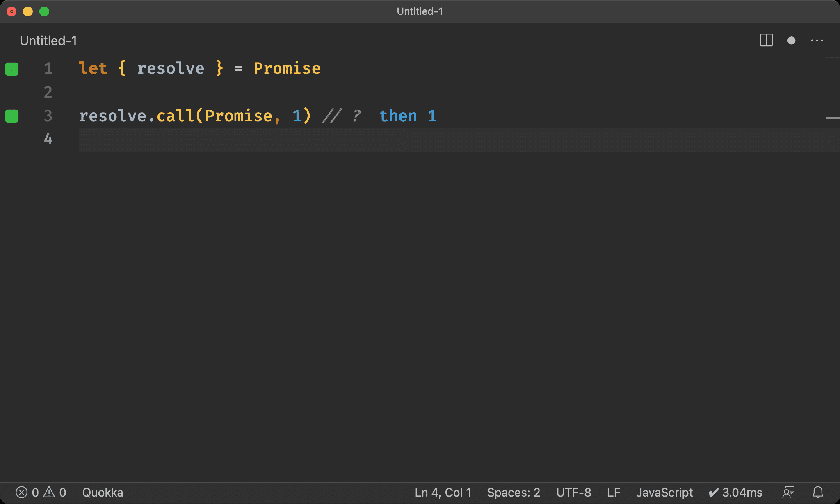Click the Quokka coverage square on line 3
Screen dimensions: 840x504
(x=12, y=116)
